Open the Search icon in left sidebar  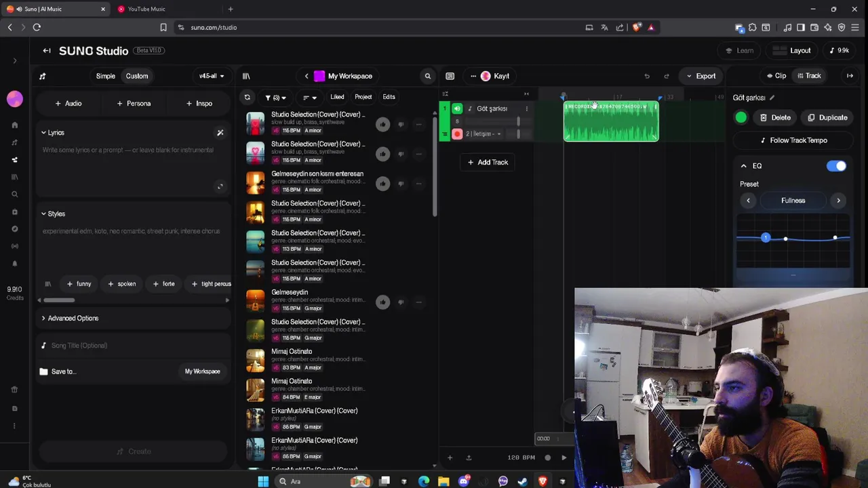tap(14, 195)
